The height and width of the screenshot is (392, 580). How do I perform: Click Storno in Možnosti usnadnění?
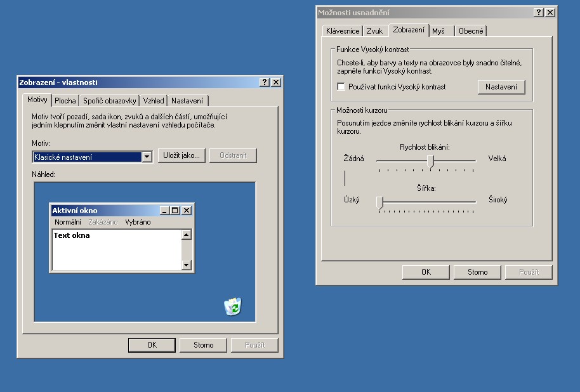[477, 272]
